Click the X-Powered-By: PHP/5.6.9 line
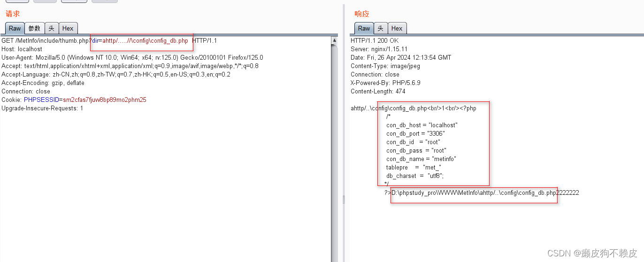Screen dimensions: 644x262 pyautogui.click(x=385, y=83)
